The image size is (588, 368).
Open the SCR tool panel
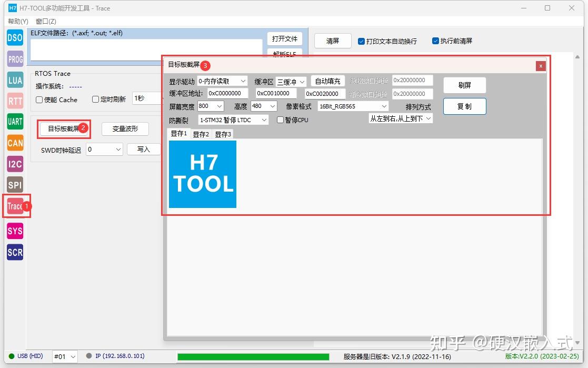pos(14,252)
